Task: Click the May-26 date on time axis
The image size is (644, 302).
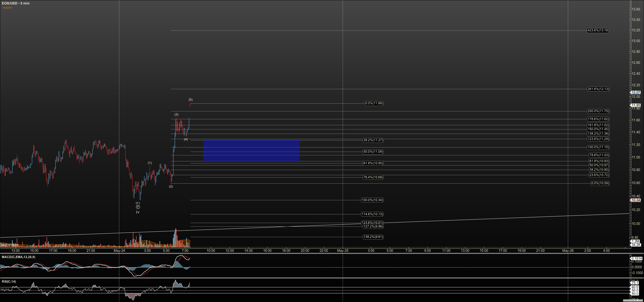Action: tap(568, 250)
